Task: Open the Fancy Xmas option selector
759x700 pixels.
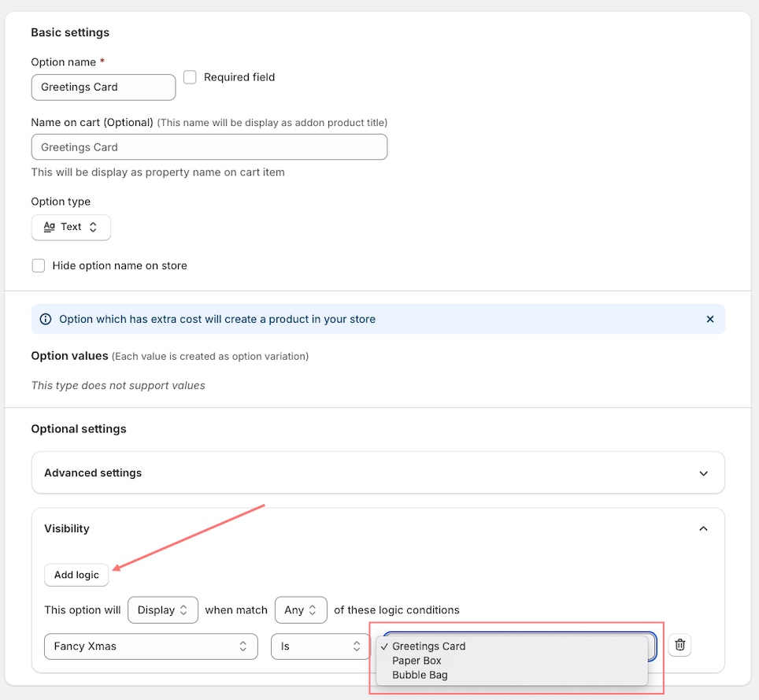Action: tap(151, 646)
